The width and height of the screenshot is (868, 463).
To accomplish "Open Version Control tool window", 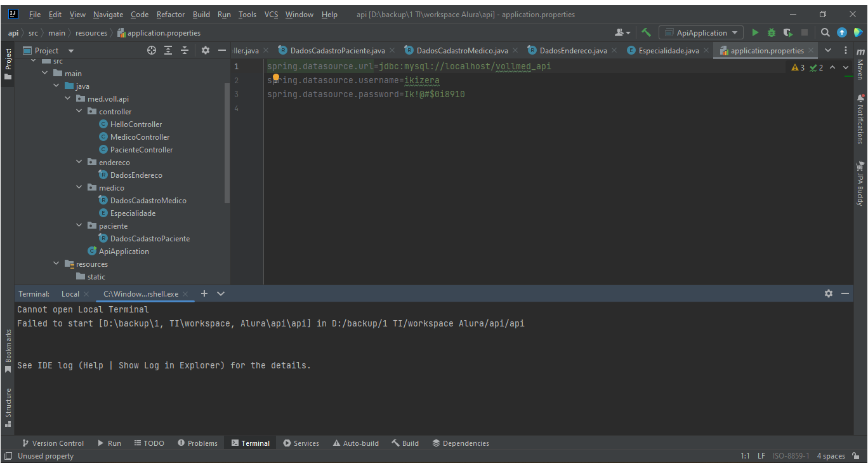I will (x=53, y=443).
